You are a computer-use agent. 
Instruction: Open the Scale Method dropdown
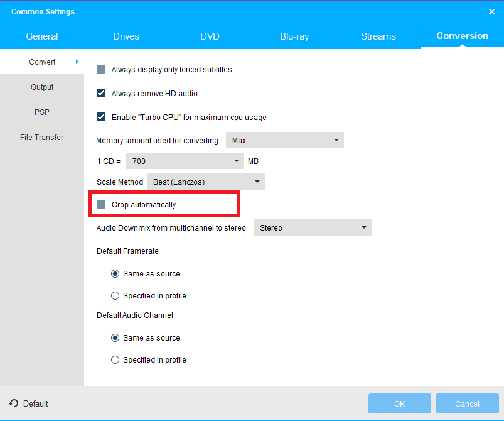(x=205, y=182)
